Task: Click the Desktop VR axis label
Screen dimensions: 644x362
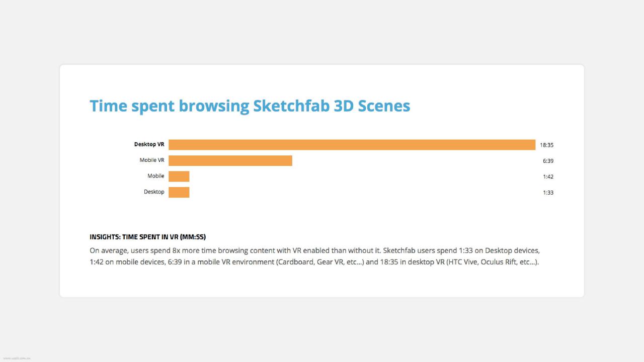Action: pyautogui.click(x=149, y=144)
